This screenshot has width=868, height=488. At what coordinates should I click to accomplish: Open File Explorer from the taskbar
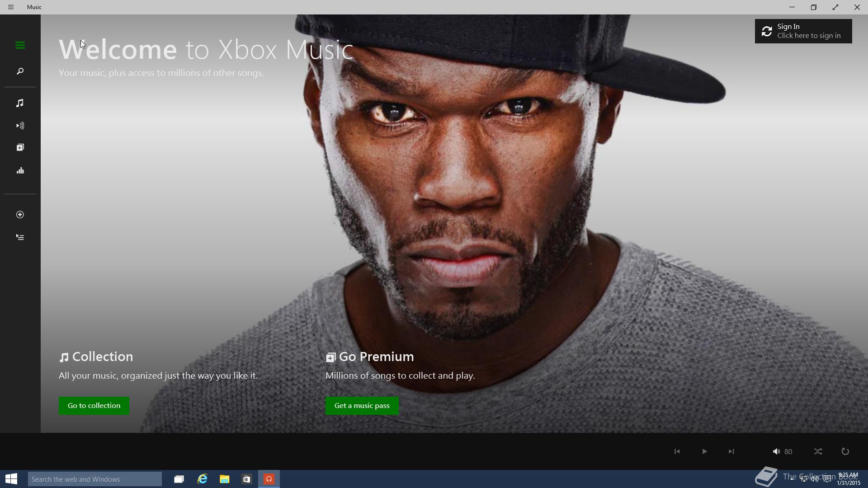point(225,479)
